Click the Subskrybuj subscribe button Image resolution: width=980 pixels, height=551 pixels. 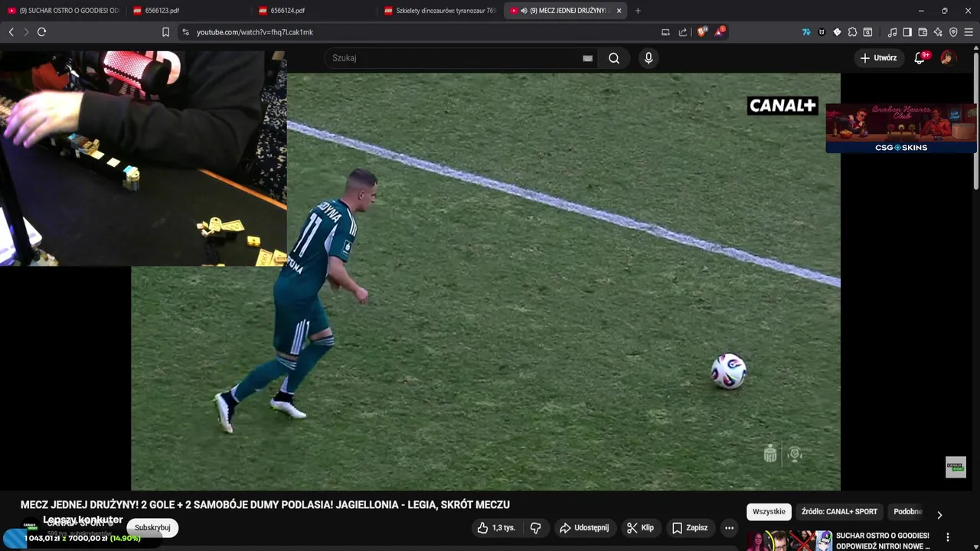tap(152, 527)
